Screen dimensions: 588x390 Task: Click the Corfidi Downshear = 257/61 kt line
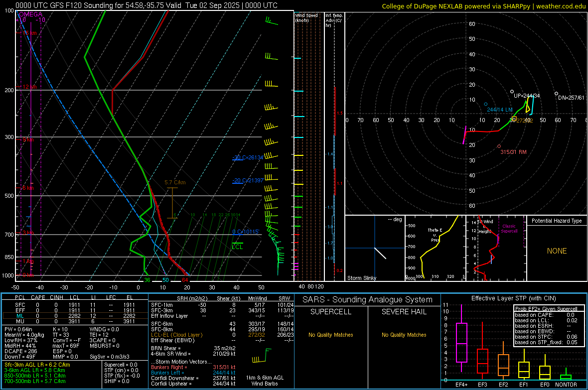click(193, 379)
